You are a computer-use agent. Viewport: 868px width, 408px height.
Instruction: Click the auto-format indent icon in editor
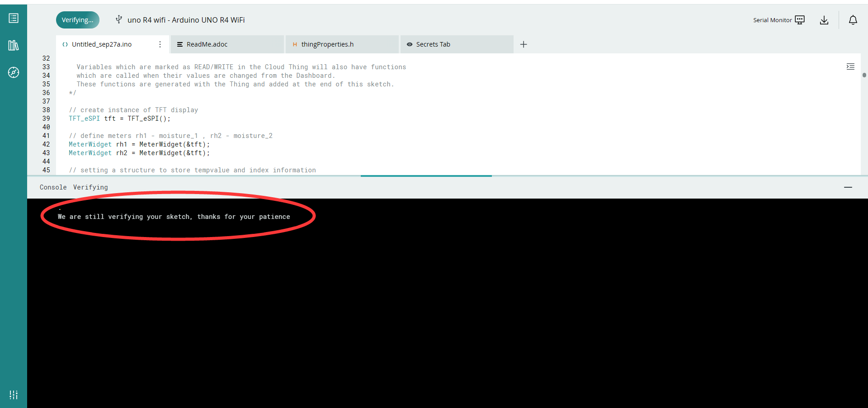850,66
